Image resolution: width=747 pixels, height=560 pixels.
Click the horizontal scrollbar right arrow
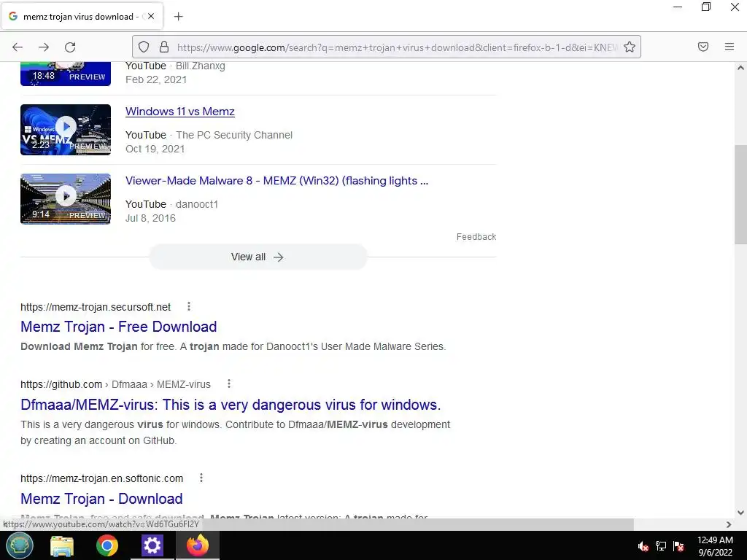click(729, 524)
